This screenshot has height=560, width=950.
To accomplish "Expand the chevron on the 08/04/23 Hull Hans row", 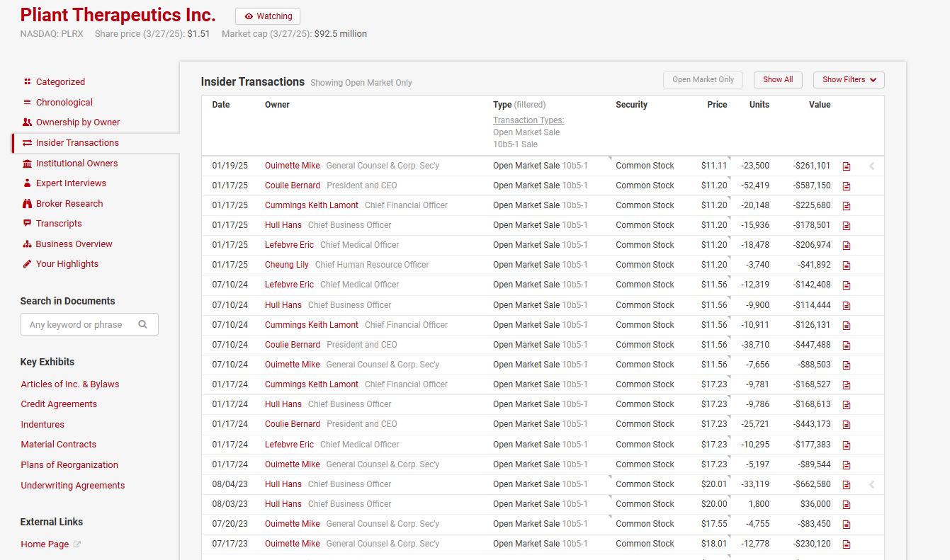I will [872, 485].
